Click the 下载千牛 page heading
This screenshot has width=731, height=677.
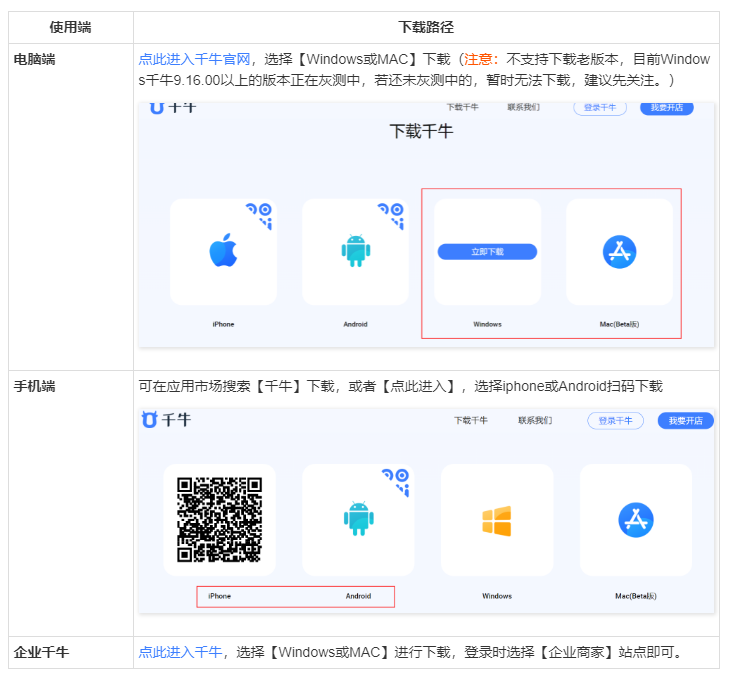[421, 131]
